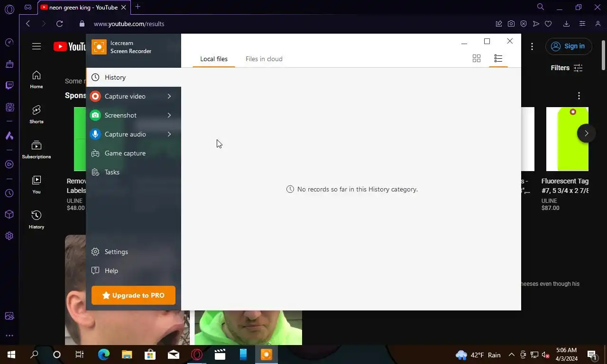This screenshot has height=364, width=607.
Task: Click the blue Capture audio microphone icon
Action: pos(95,134)
